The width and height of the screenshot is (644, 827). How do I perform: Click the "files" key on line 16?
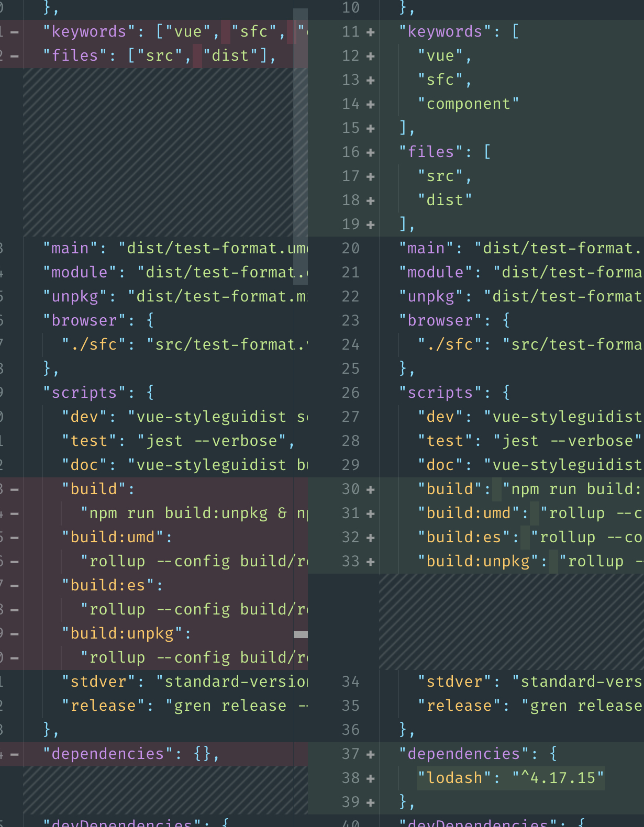[431, 152]
